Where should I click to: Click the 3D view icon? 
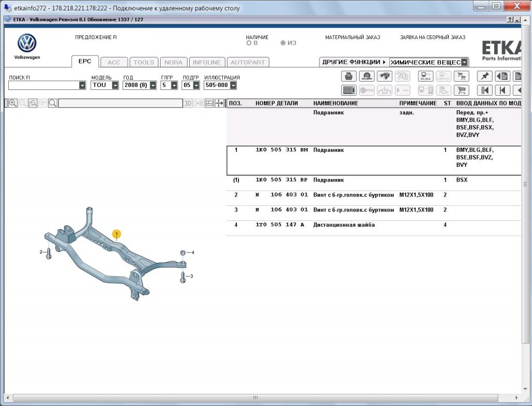pos(188,103)
